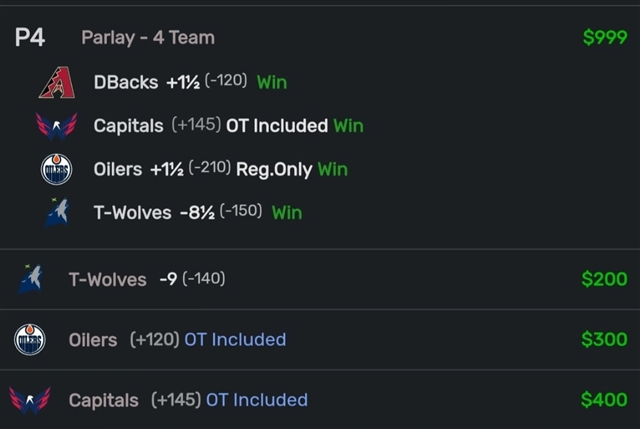640x429 pixels.
Task: Open the Parlay - 4 Team header
Action: tap(148, 38)
